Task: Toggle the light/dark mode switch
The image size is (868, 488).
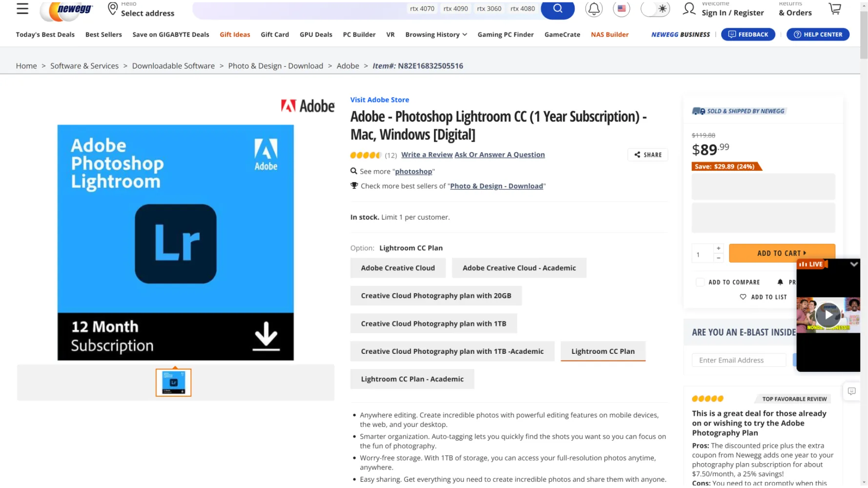Action: point(655,9)
